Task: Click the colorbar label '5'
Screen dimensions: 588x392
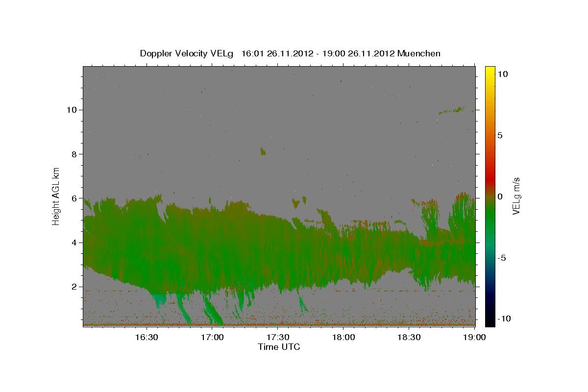Action: click(x=500, y=135)
